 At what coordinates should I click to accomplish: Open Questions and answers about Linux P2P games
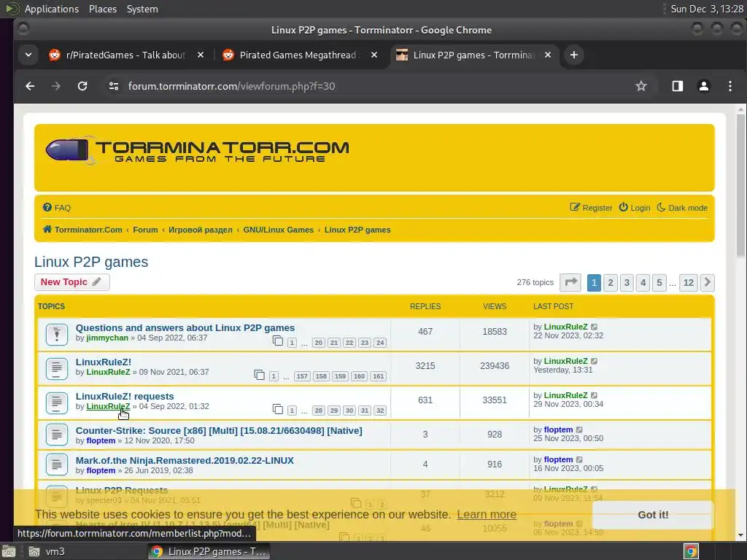pos(185,327)
